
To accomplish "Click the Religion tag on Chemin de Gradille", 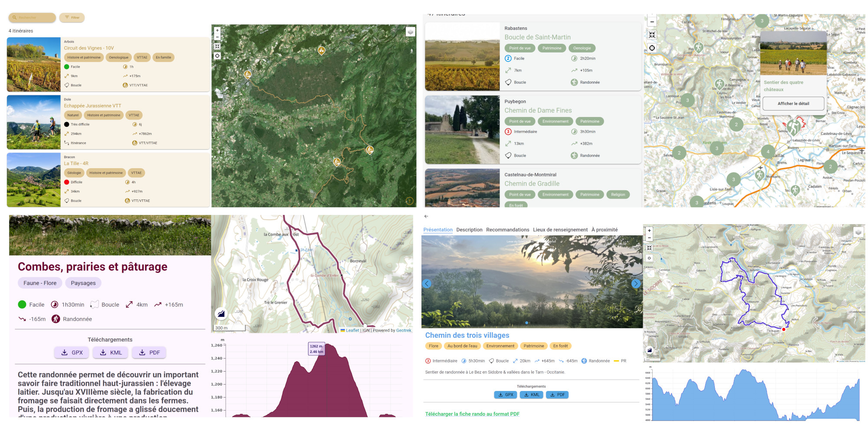I will click(x=618, y=195).
